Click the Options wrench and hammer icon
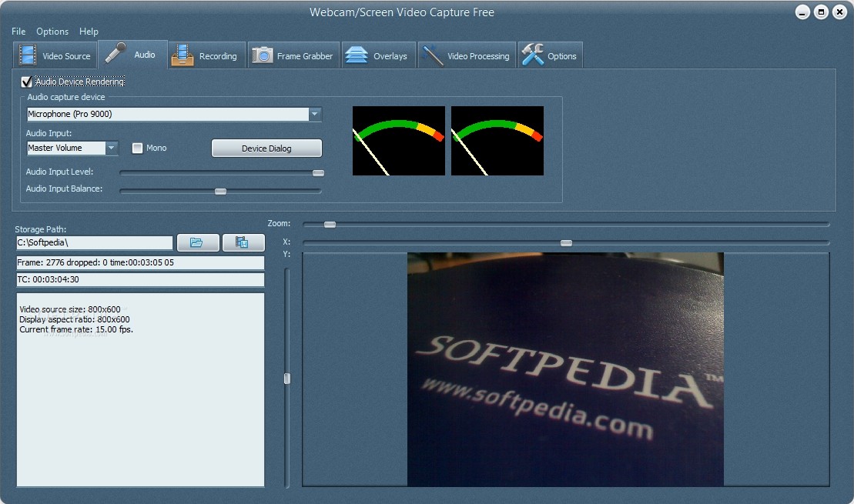Image resolution: width=854 pixels, height=504 pixels. pyautogui.click(x=532, y=55)
